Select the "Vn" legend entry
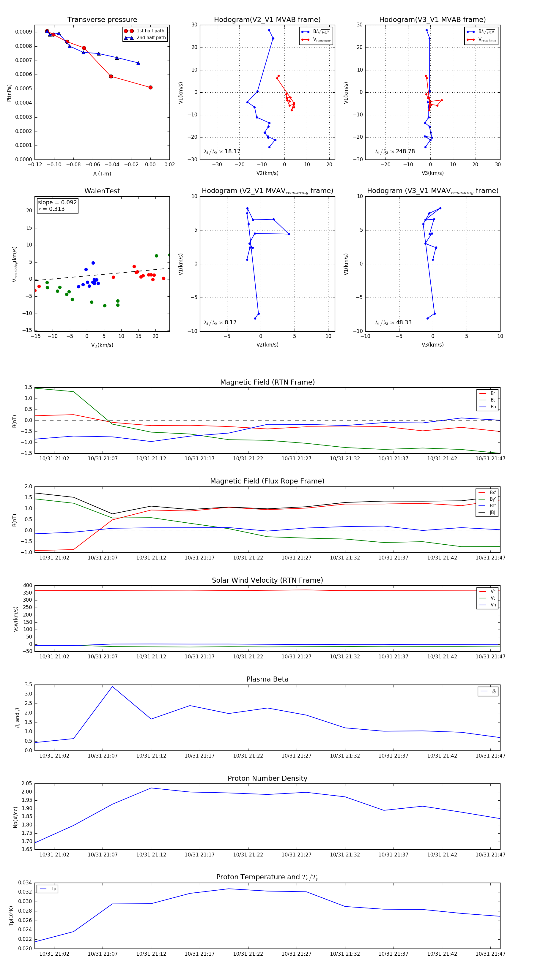 point(487,605)
